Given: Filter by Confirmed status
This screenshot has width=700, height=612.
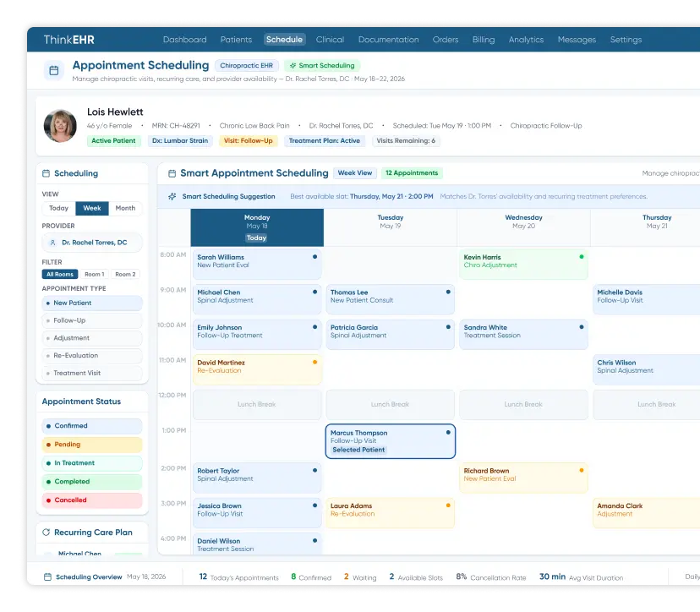Looking at the screenshot, I should 92,426.
